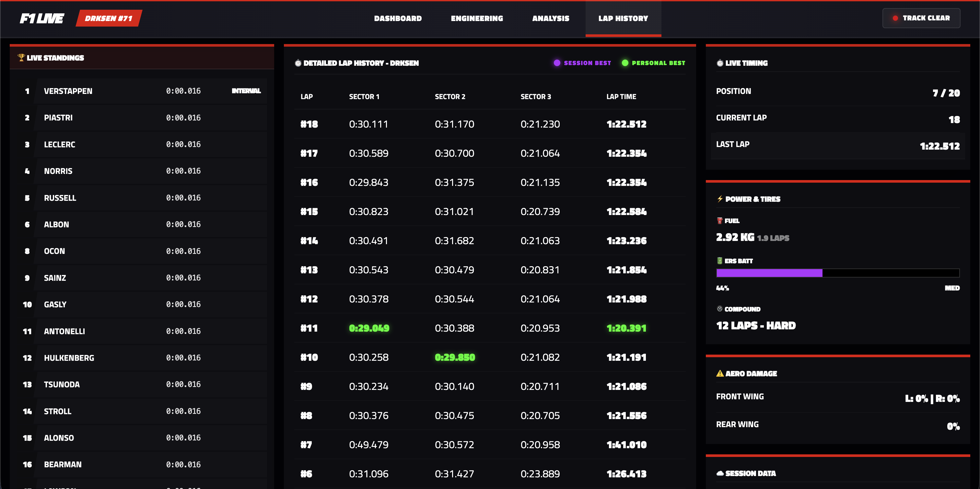Viewport: 980px width, 489px height.
Task: Click the ERS battery level bar
Action: [838, 273]
